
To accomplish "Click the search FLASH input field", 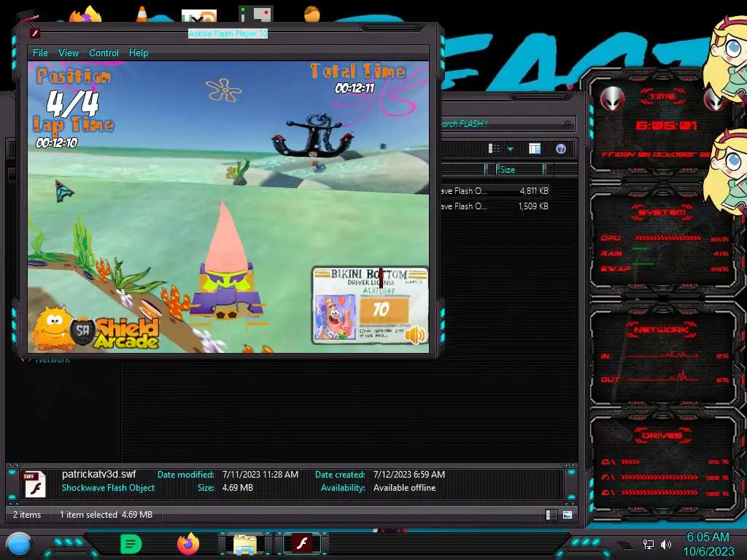I will pos(506,124).
